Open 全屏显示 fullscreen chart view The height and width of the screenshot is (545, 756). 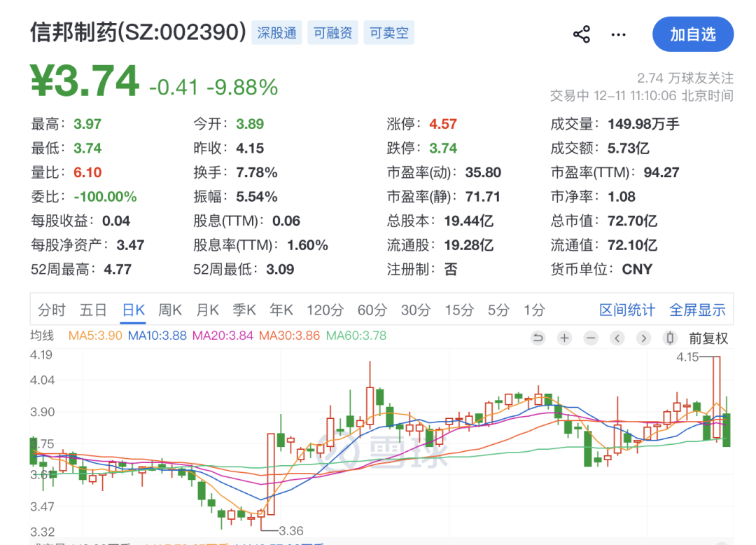coord(697,310)
